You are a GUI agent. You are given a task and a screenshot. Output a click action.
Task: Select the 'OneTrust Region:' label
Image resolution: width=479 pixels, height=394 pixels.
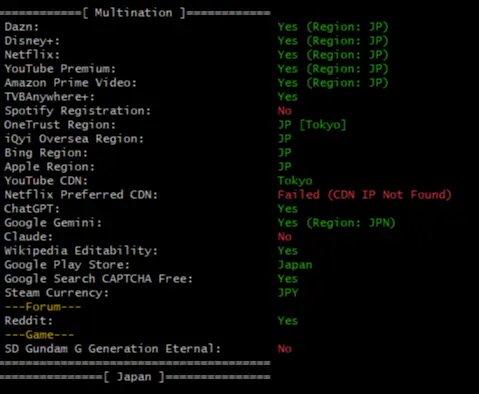click(60, 125)
